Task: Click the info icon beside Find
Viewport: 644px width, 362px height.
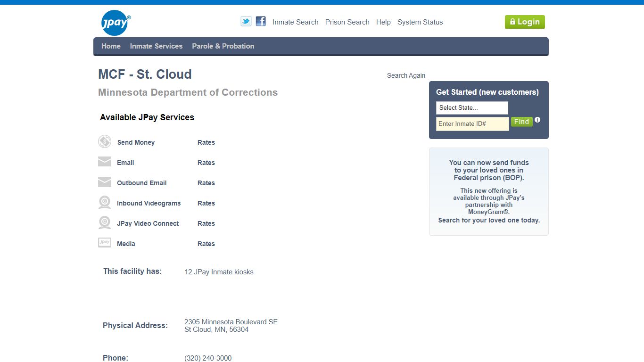Action: point(537,120)
